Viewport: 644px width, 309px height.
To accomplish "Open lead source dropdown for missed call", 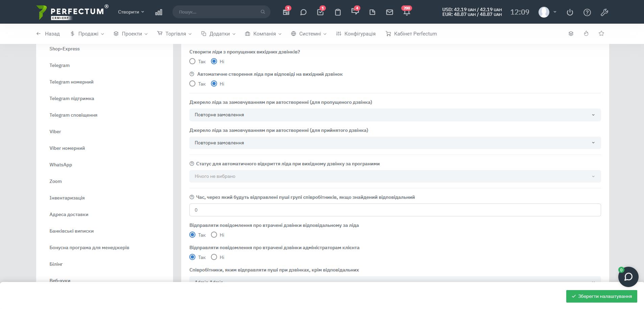I will click(395, 115).
